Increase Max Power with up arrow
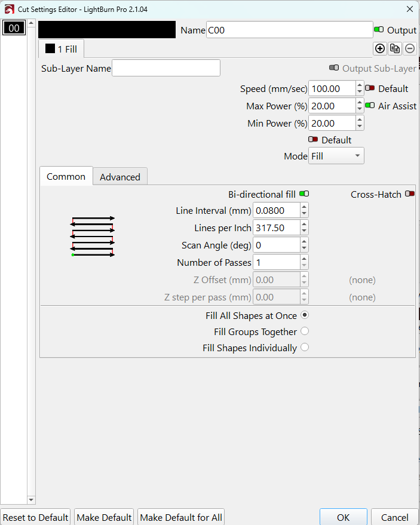Image resolution: width=420 pixels, height=525 pixels. click(360, 103)
